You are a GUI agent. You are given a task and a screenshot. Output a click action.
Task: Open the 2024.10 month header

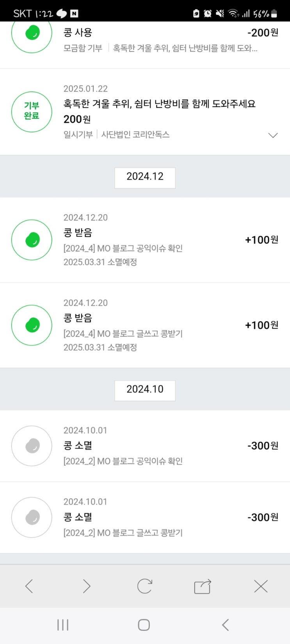145,390
